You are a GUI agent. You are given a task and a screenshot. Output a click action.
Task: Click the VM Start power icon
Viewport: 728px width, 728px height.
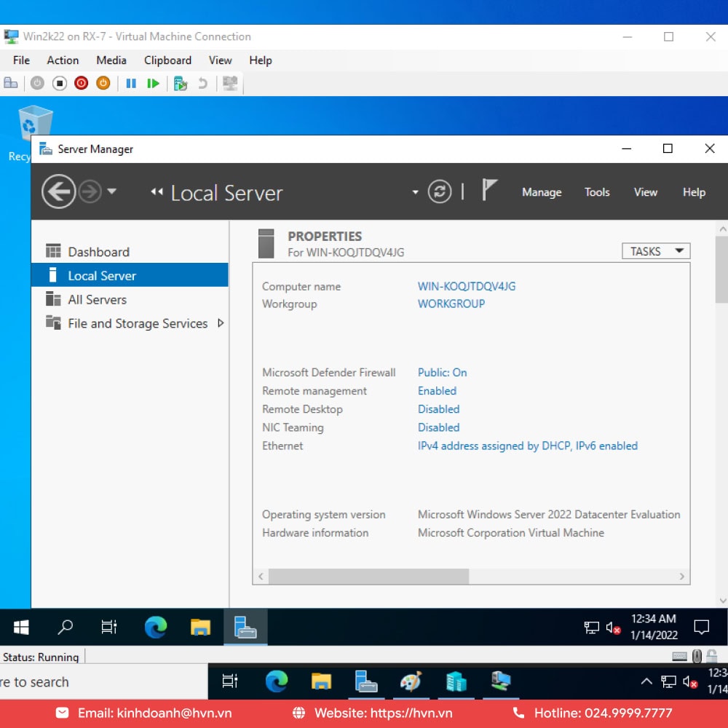(x=37, y=84)
